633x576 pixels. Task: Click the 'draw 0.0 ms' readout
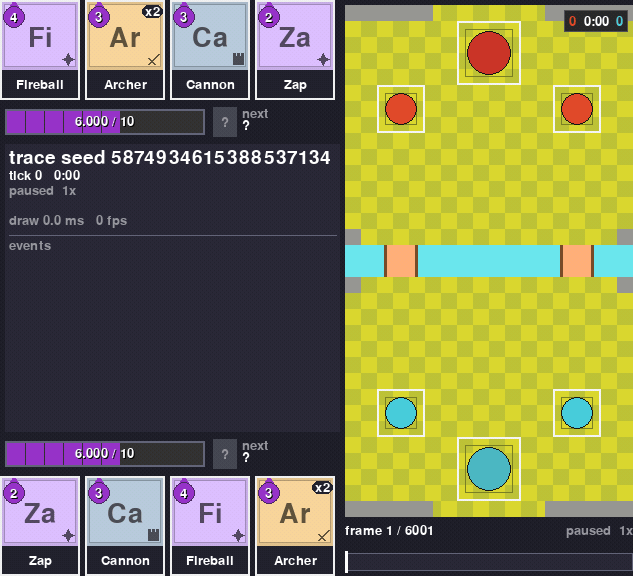pos(46,220)
